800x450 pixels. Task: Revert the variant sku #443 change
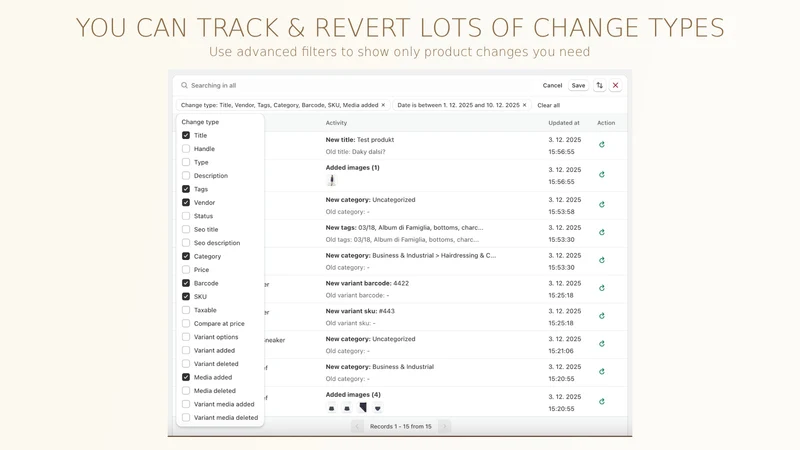point(602,316)
